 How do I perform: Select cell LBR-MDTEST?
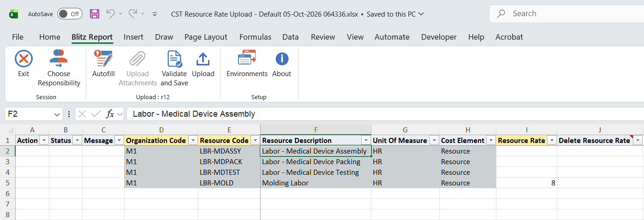tap(229, 172)
